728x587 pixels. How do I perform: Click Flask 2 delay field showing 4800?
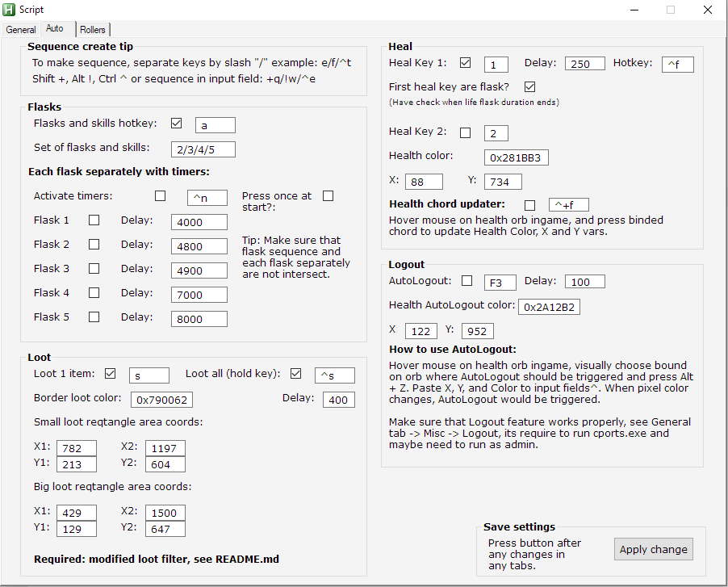199,246
